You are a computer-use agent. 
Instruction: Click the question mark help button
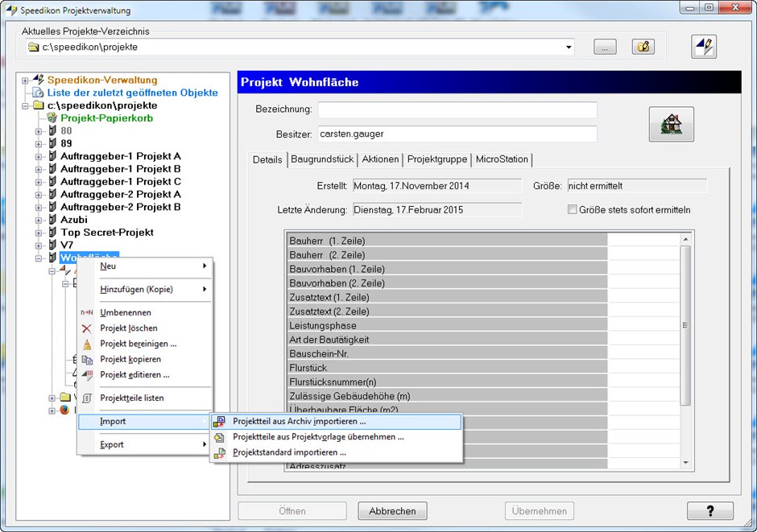click(710, 511)
